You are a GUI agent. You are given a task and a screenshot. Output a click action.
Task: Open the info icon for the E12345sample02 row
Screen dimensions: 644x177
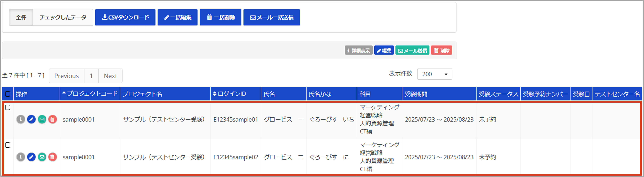point(21,157)
